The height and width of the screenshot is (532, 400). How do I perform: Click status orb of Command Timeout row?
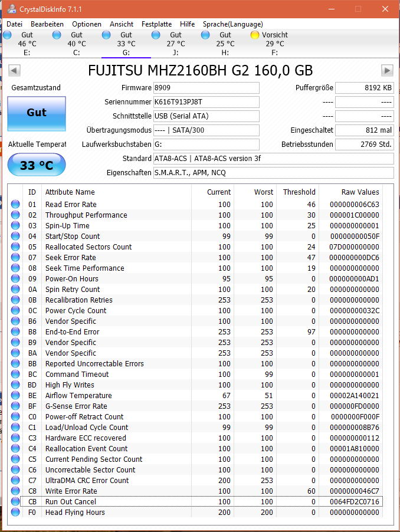[15, 374]
